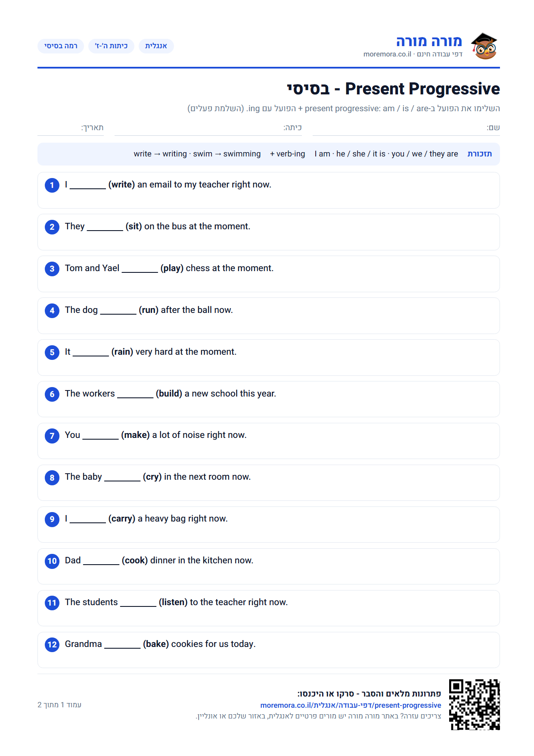The height and width of the screenshot is (756, 534).
Task: Click the blank after Grandma
Action: click(x=122, y=645)
